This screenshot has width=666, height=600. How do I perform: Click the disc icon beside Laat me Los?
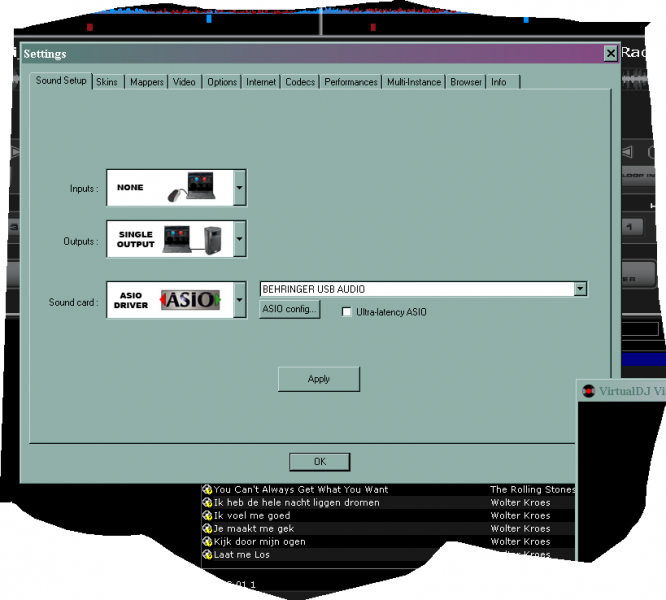coord(207,555)
